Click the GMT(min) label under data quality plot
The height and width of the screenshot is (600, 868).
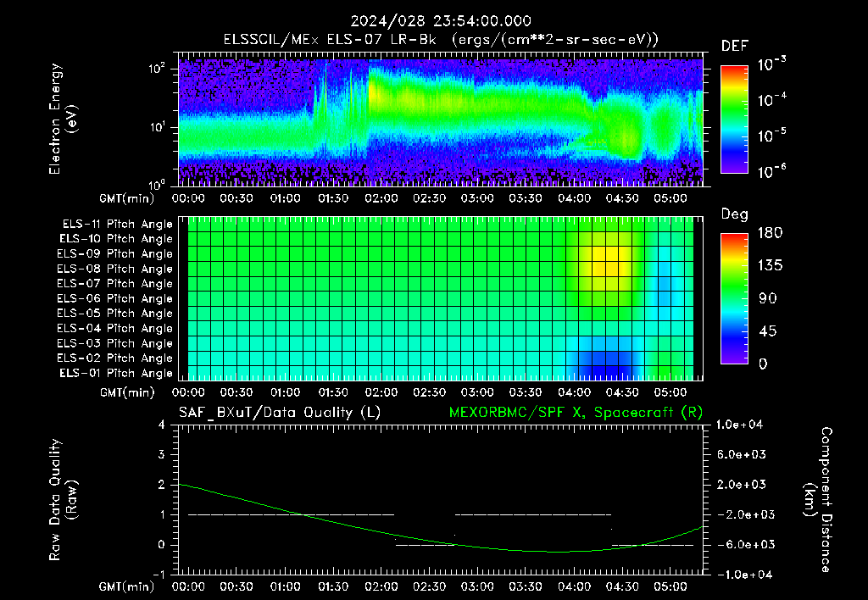click(x=127, y=587)
